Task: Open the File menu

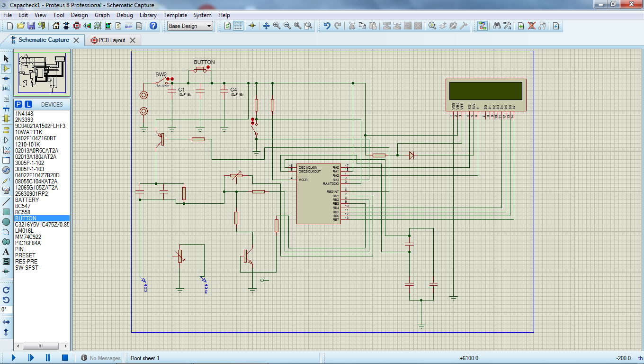Action: 8,15
